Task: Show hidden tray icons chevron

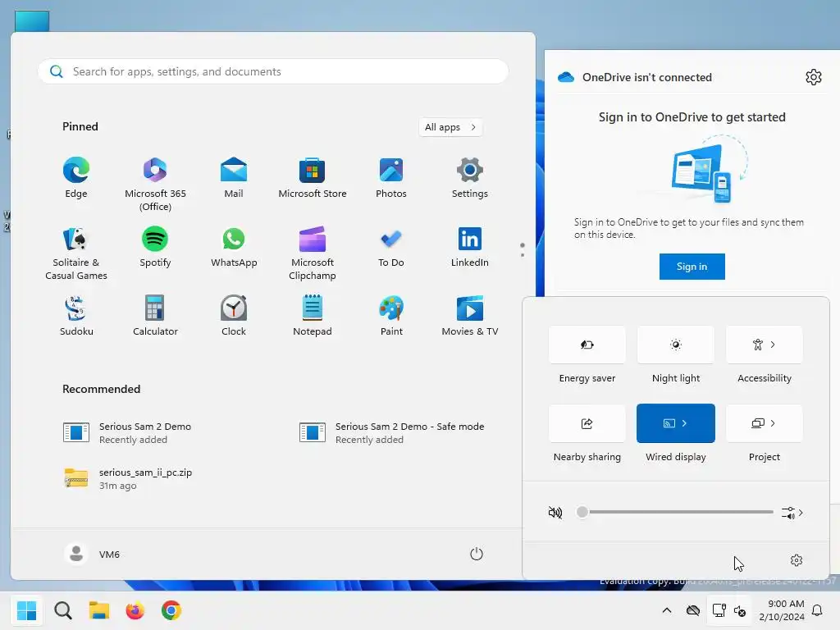Action: [667, 610]
